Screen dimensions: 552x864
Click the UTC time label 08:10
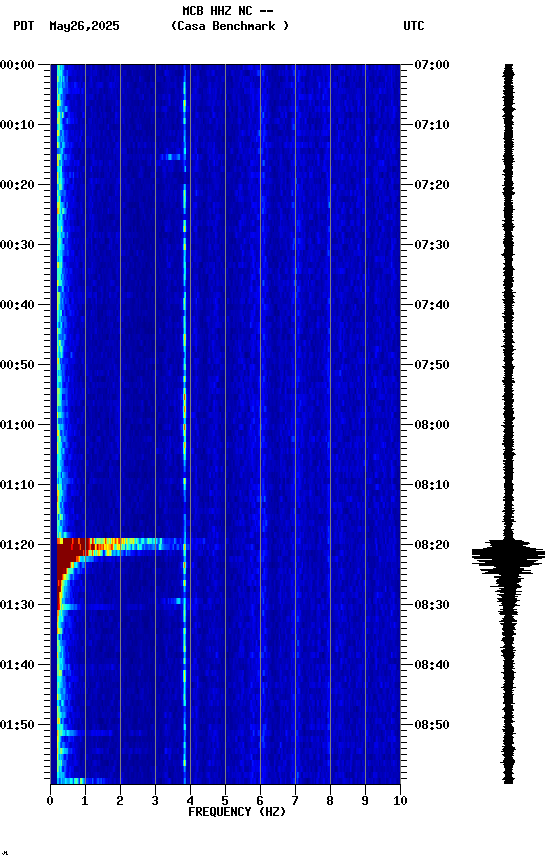coord(432,485)
